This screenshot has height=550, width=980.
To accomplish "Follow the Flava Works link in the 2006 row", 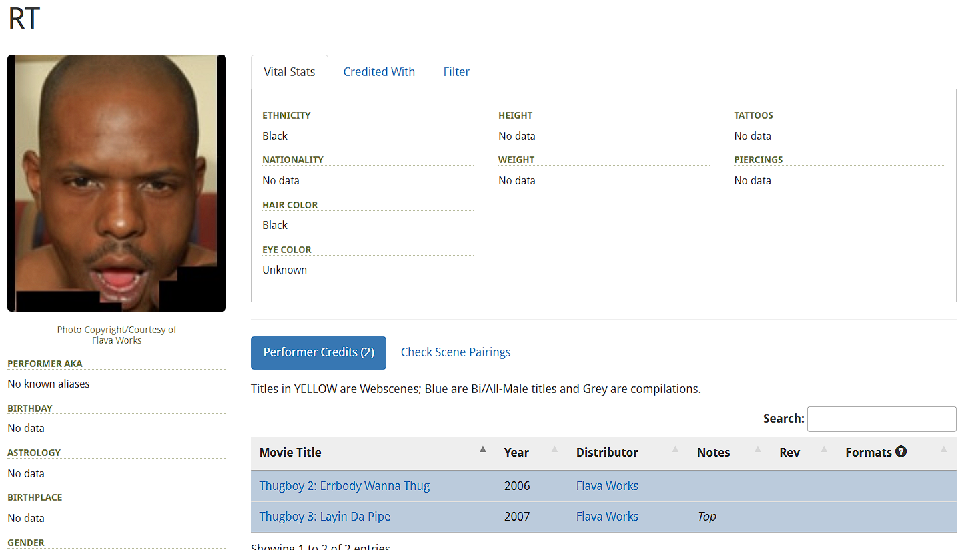I will coord(607,486).
